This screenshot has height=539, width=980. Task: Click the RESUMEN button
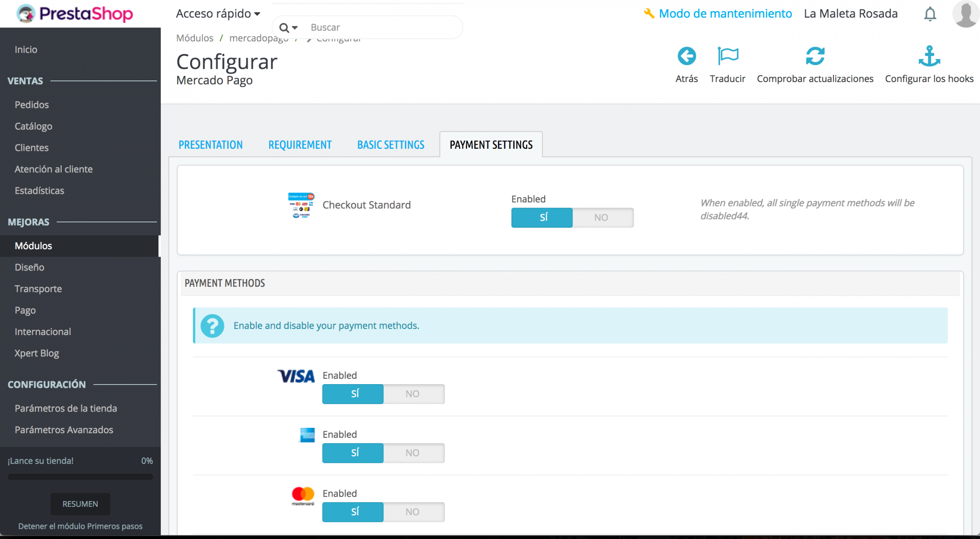tap(80, 504)
